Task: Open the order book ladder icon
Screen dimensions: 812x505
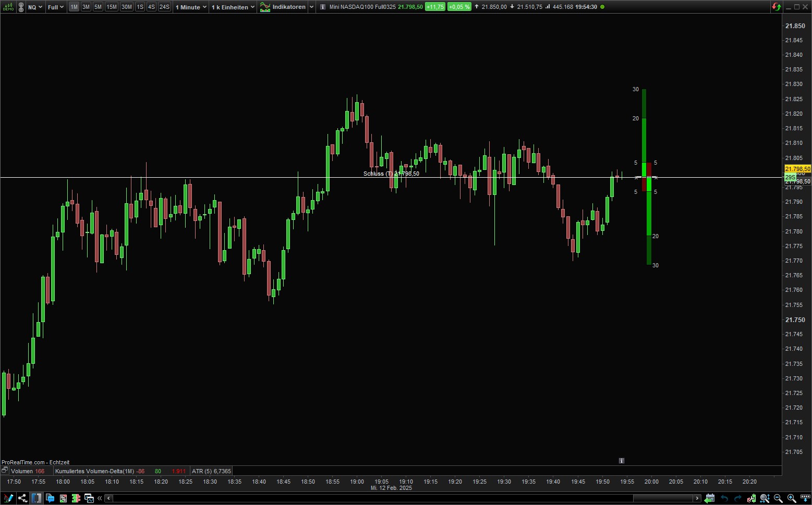Action: tap(76, 498)
